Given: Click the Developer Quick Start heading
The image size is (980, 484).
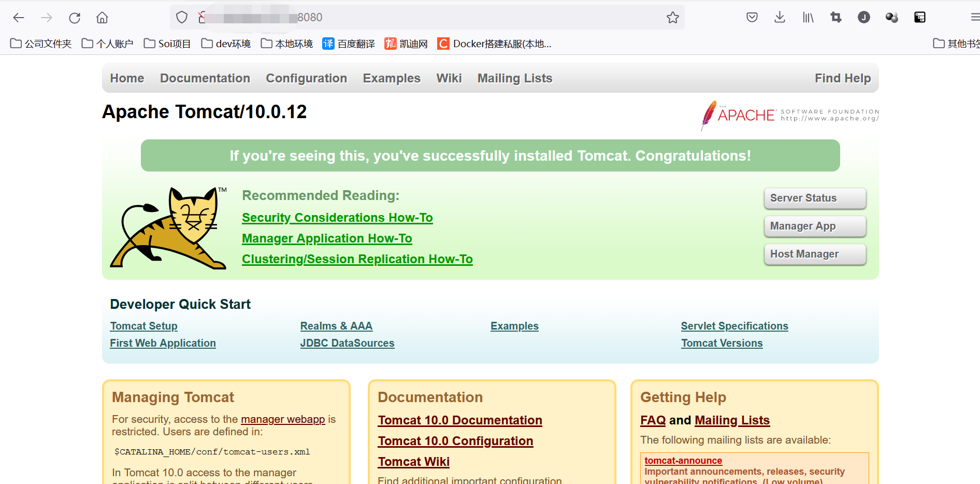Looking at the screenshot, I should point(180,304).
